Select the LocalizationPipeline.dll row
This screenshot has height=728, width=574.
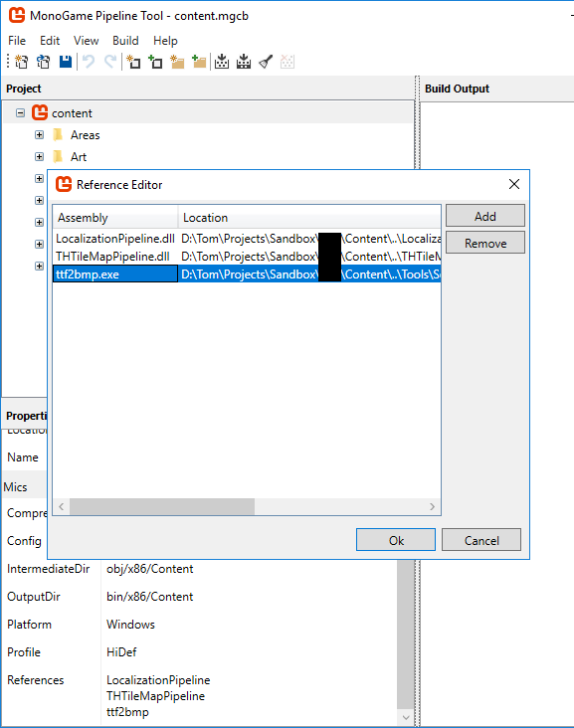(x=247, y=239)
